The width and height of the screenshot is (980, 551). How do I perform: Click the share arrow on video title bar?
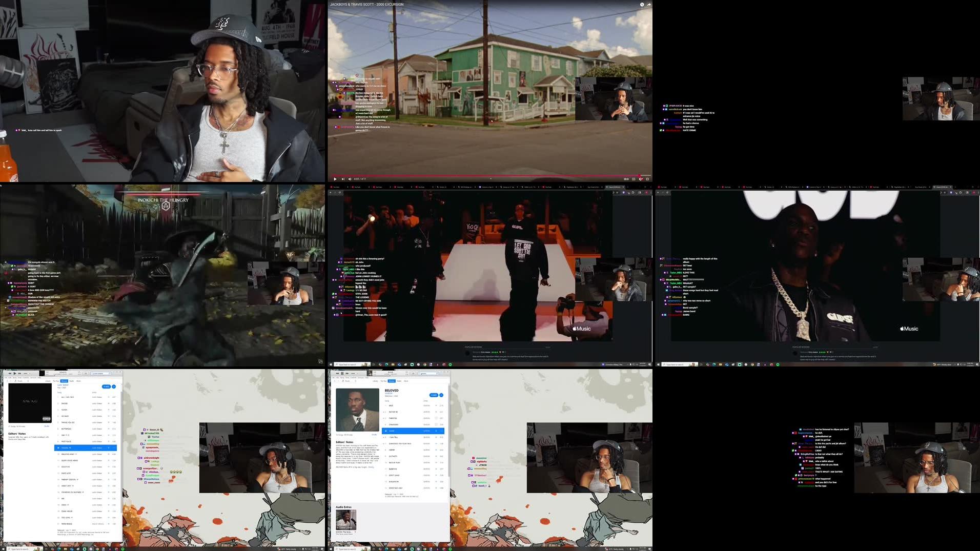click(x=648, y=5)
